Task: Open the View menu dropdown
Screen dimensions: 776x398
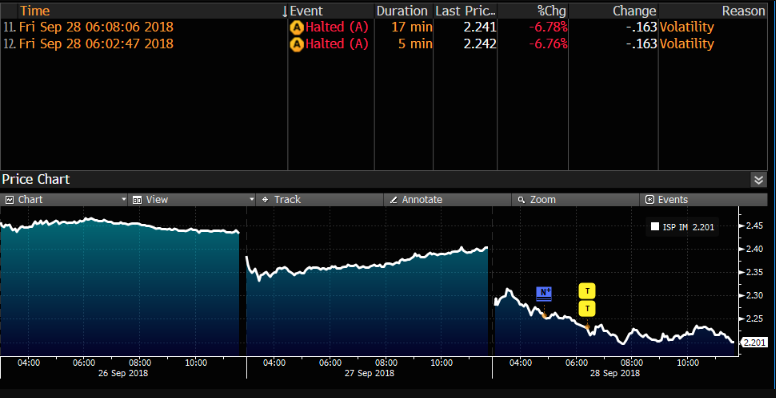Action: click(x=192, y=199)
